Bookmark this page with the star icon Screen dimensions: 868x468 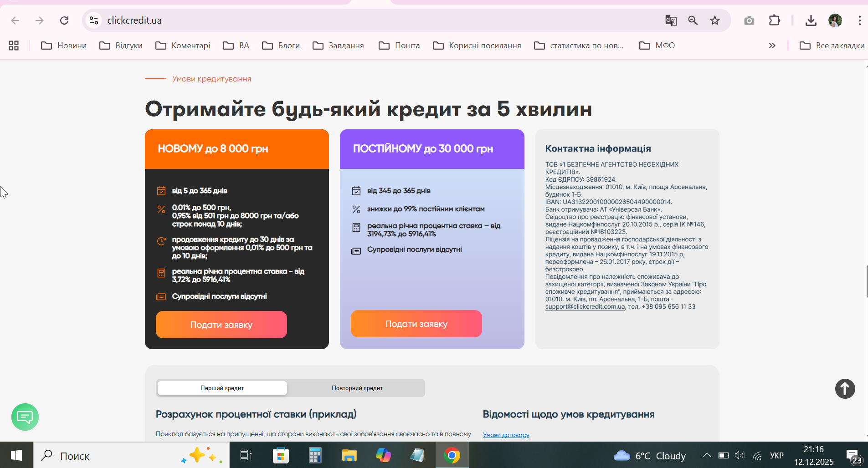coord(715,20)
